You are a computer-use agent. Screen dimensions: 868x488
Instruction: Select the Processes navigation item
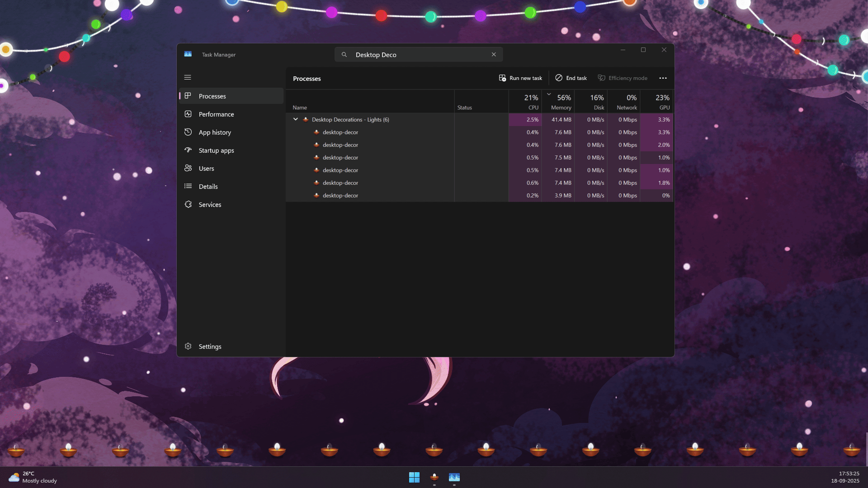point(212,96)
